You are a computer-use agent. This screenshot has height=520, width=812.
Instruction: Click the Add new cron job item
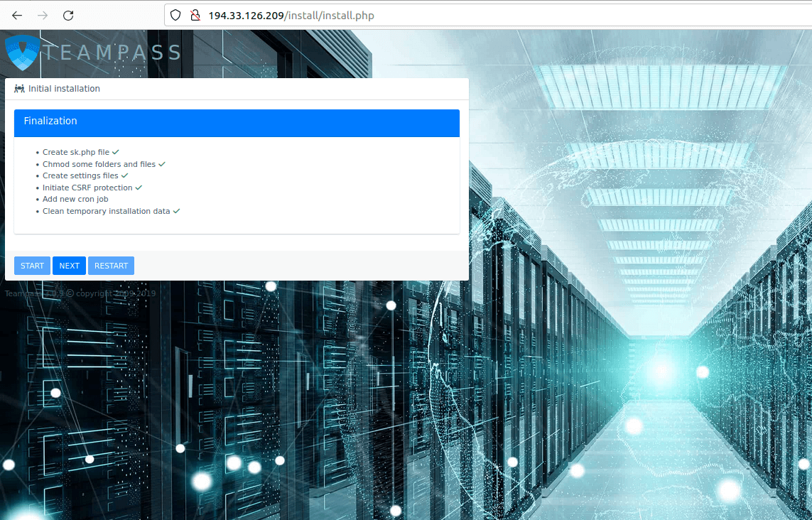click(75, 199)
